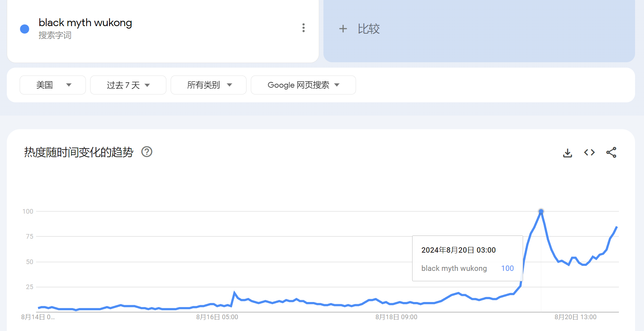Screen dimensions: 644x331
Task: Open help icon beside 热度随时间变化的趋势
Action: pos(147,152)
